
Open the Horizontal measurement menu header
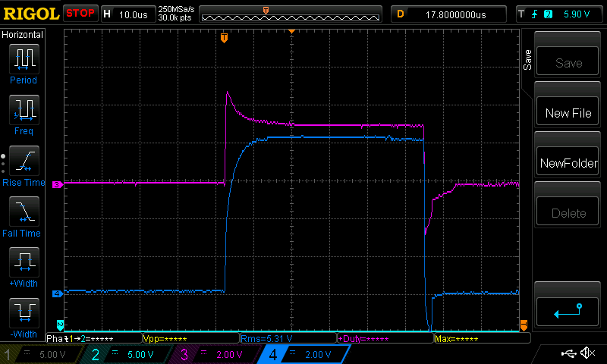(x=23, y=35)
